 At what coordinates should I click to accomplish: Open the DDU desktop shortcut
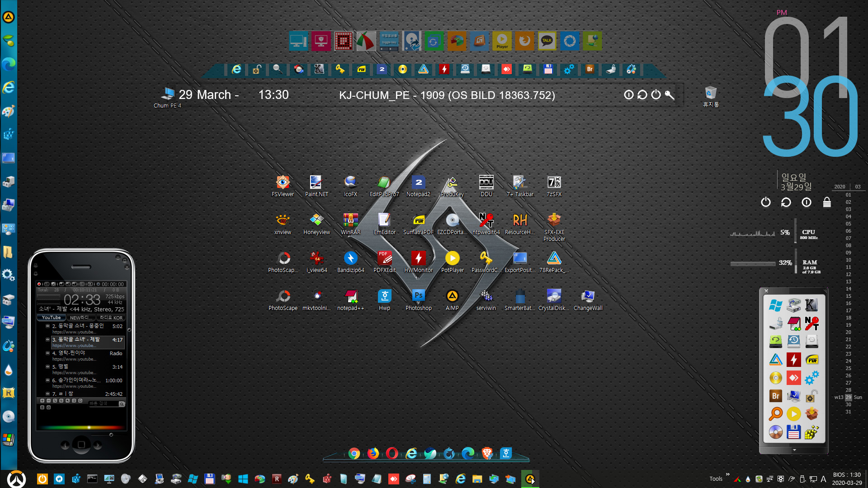pyautogui.click(x=486, y=186)
